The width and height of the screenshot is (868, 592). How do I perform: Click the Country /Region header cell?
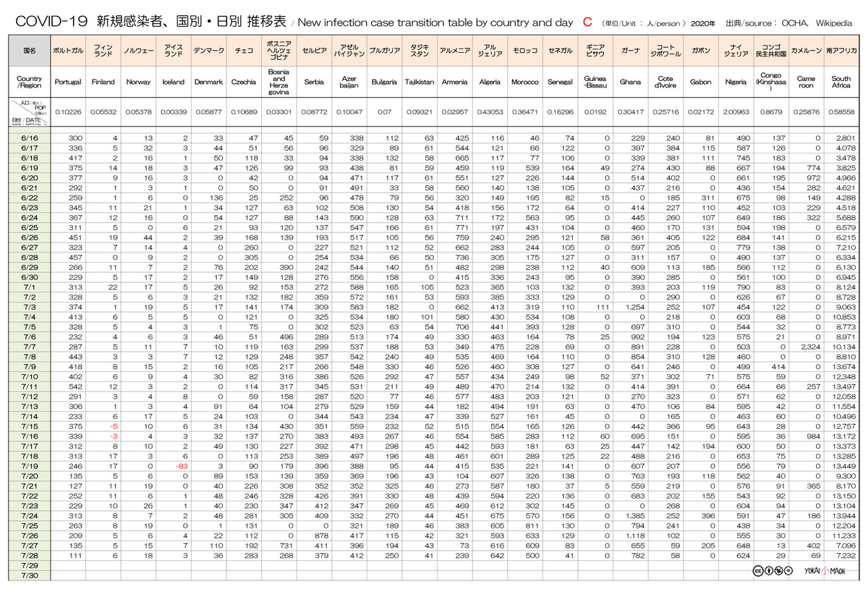(29, 82)
